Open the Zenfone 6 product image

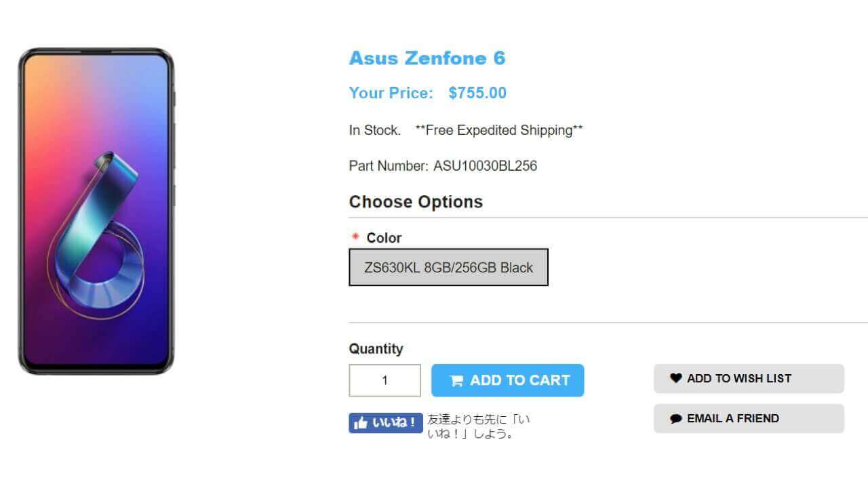pos(96,211)
